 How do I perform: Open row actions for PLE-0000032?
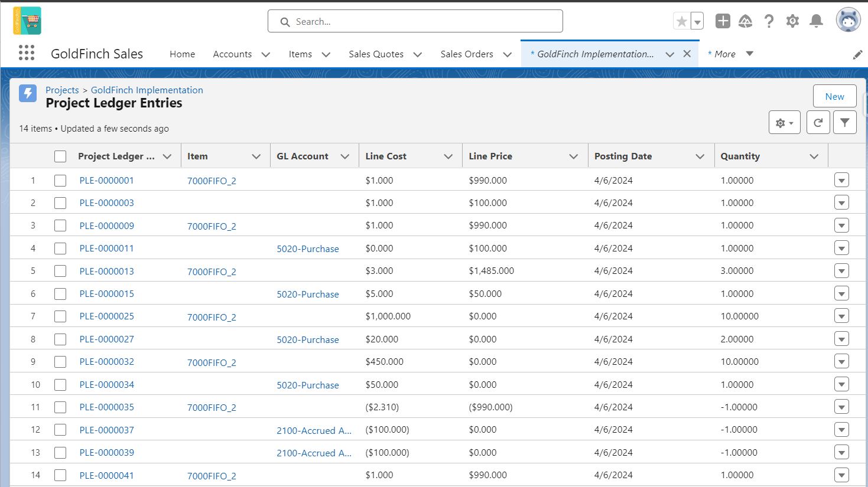(x=842, y=361)
